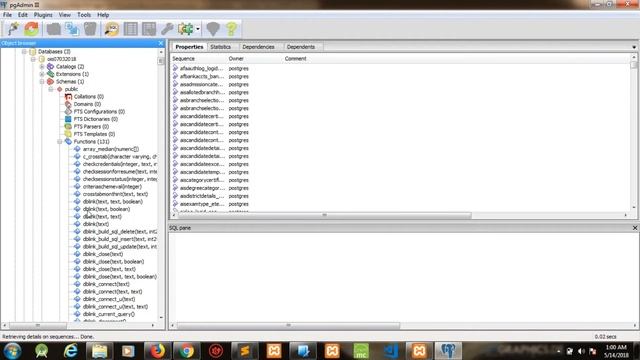Click the Drop object trash icon
640x360 pixels.
coord(90,29)
